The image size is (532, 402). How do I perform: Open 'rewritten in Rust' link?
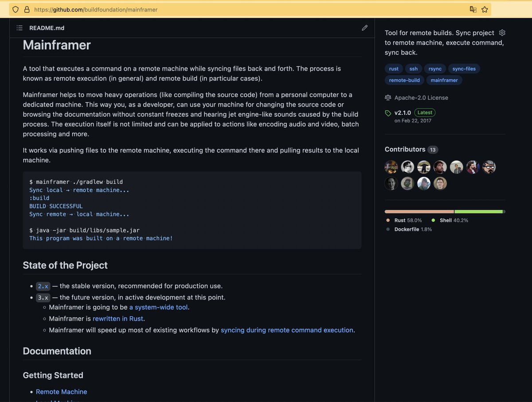[118, 319]
